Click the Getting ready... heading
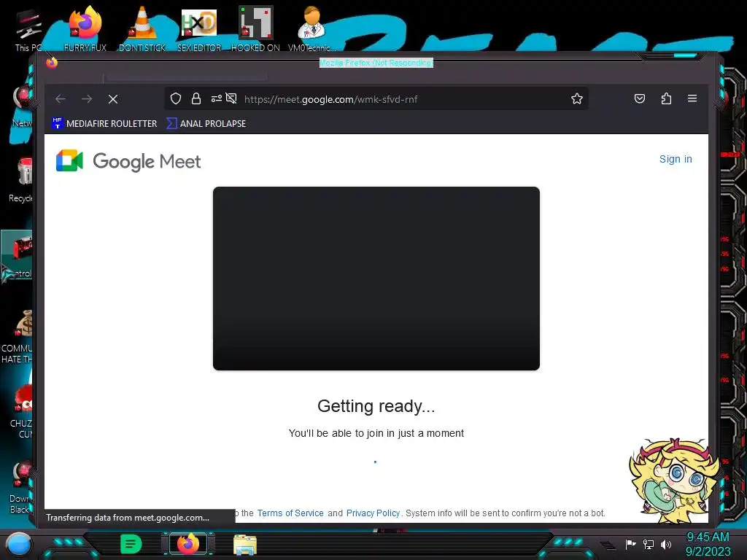The image size is (747, 560). point(376,405)
